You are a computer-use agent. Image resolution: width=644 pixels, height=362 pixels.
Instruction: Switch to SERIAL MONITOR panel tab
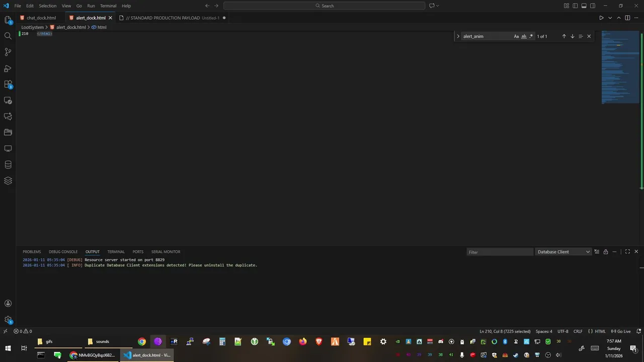(x=166, y=252)
